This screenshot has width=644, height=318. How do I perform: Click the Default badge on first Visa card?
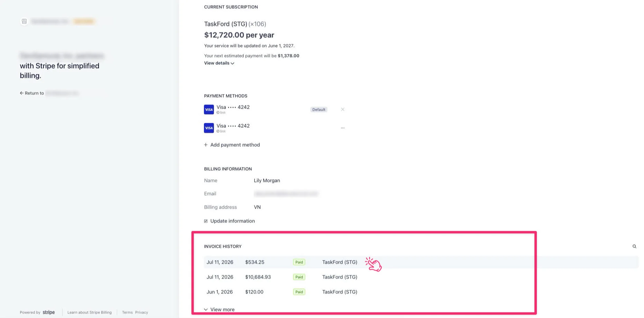tap(319, 110)
